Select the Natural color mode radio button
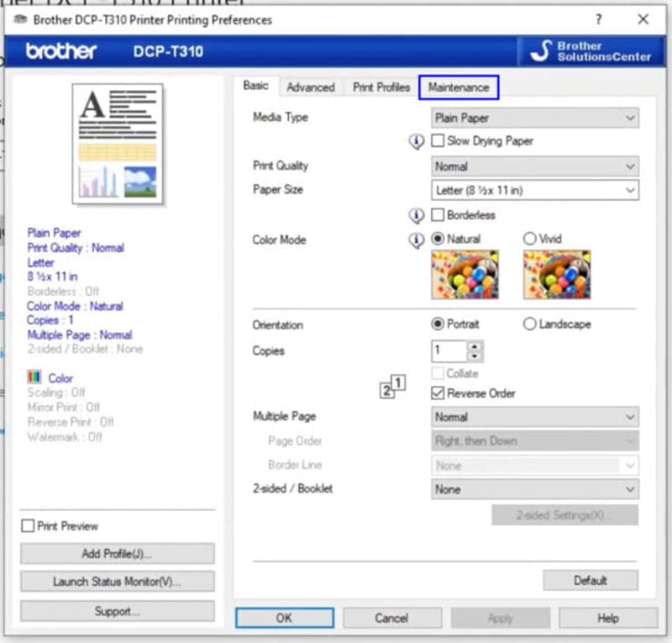The width and height of the screenshot is (672, 643). pyautogui.click(x=438, y=239)
